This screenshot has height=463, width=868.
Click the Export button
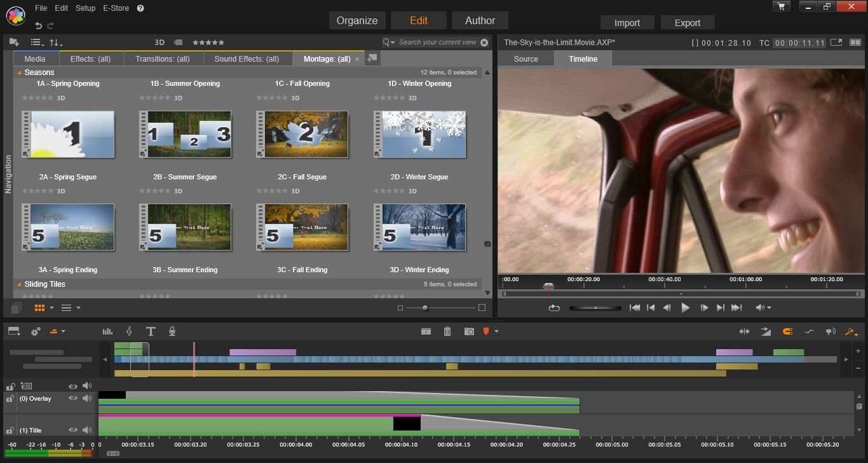[687, 23]
